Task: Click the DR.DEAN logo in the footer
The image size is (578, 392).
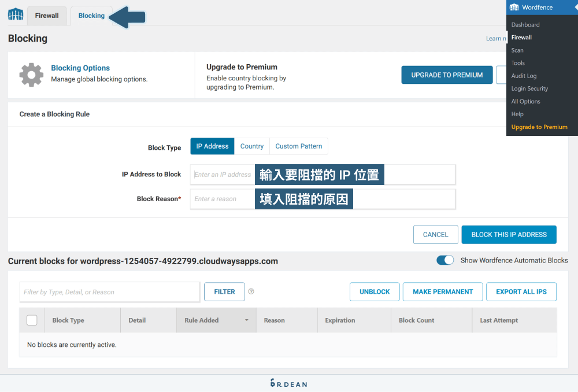Action: (288, 383)
